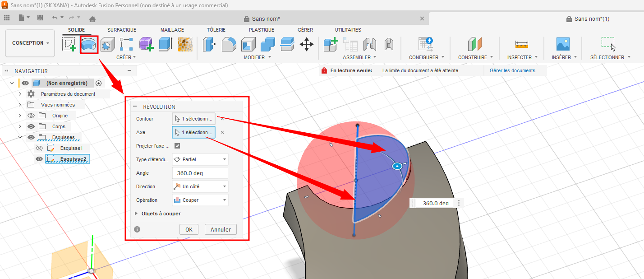Go to the Home view icon
Image resolution: width=644 pixels, height=279 pixels.
92,19
